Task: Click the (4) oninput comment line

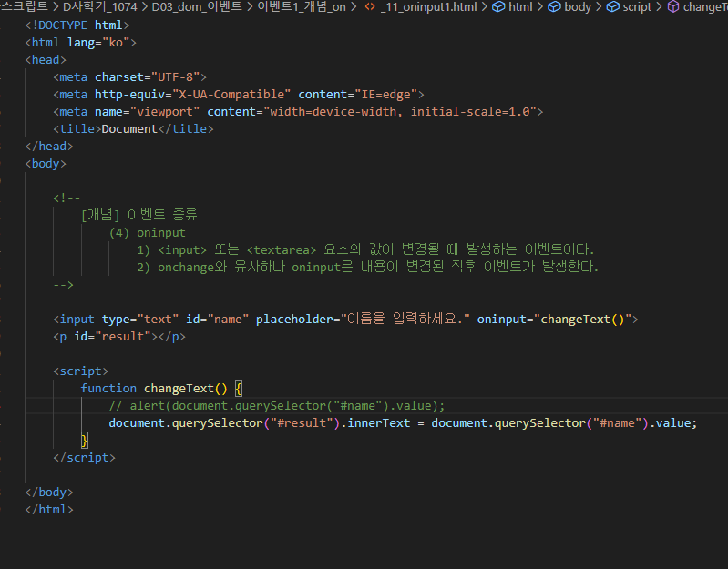Action: (x=148, y=233)
